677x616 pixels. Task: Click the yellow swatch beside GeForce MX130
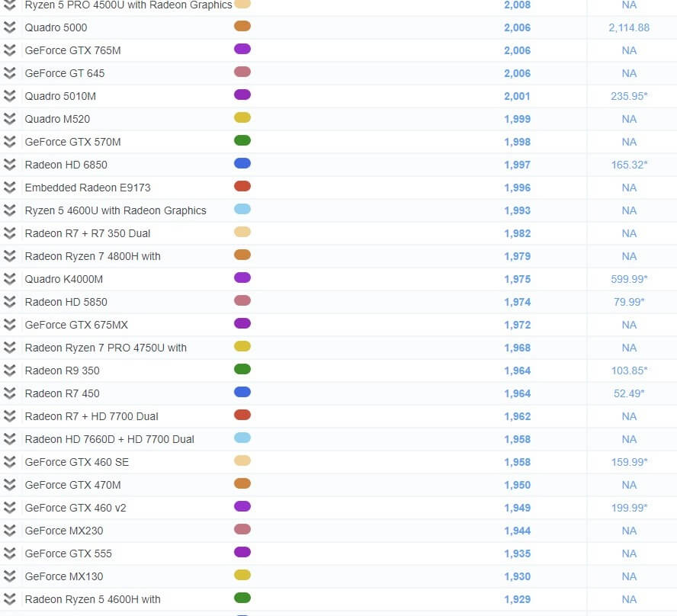242,575
